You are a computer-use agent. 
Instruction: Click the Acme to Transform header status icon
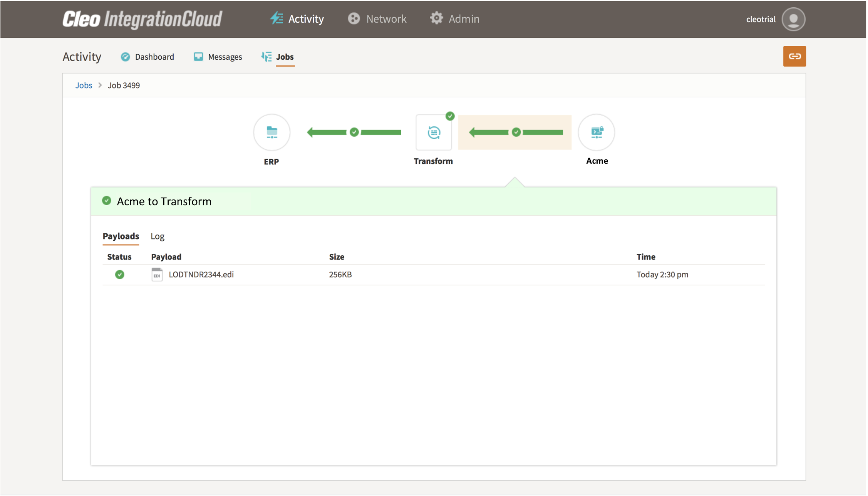tap(107, 201)
